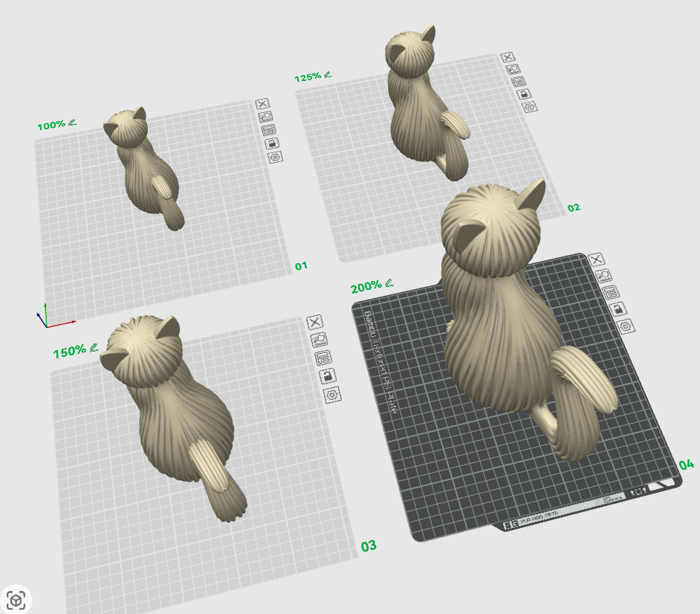
Task: Remove plate 04 with its X icon
Action: pyautogui.click(x=597, y=259)
